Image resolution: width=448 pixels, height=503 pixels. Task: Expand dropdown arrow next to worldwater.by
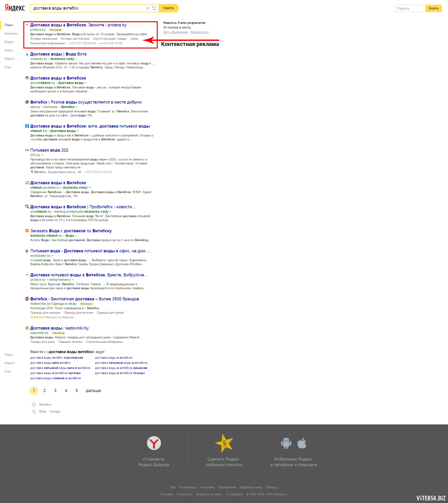click(x=52, y=256)
